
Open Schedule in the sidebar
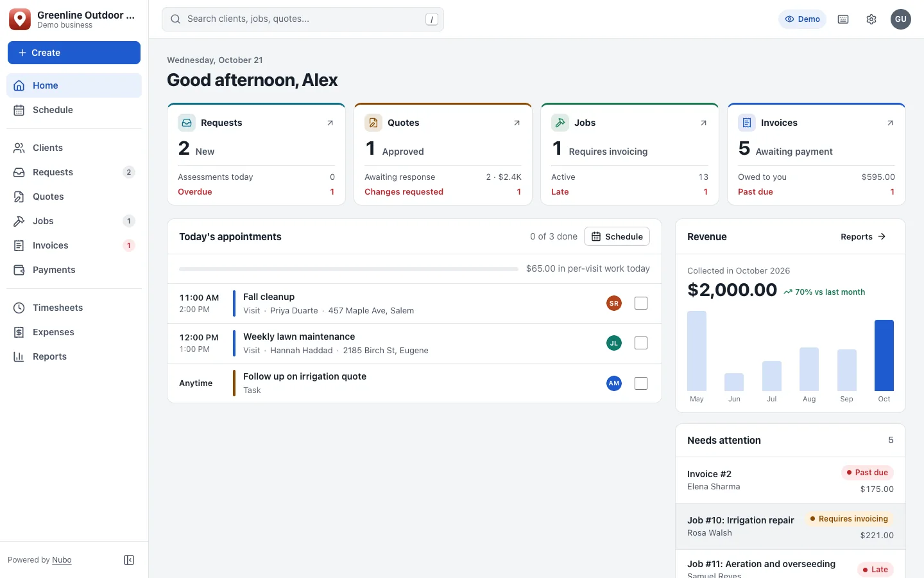pos(74,110)
